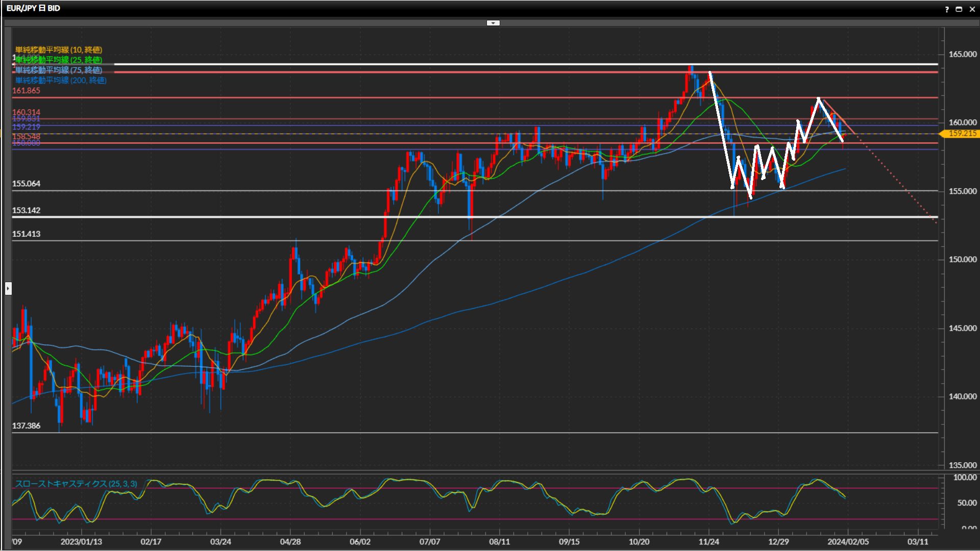Select the 155.064 horizontal line label
Viewport: 980px width, 551px height.
click(x=26, y=184)
